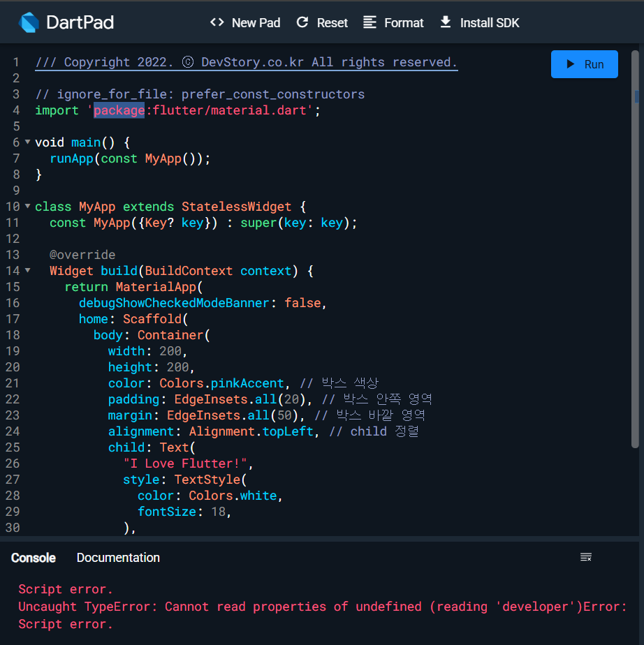Switch to the Console tab
Screen dimensions: 644x645
click(34, 558)
